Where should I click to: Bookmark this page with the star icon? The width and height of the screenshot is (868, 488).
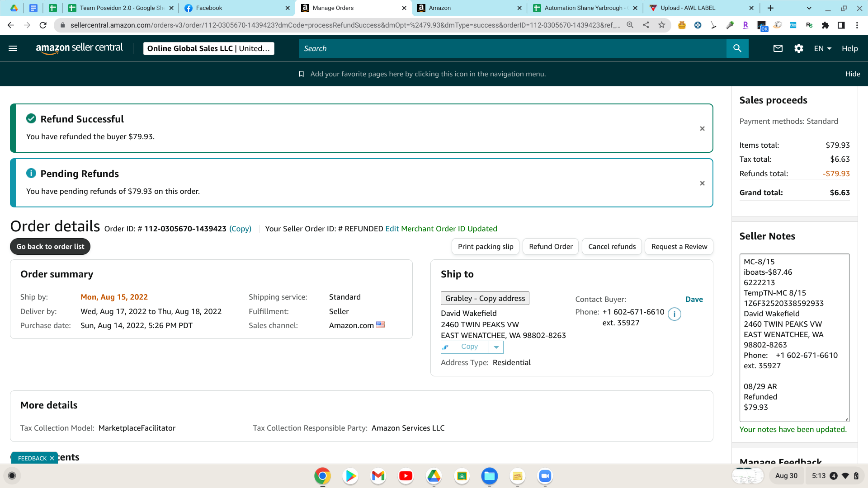tap(662, 25)
